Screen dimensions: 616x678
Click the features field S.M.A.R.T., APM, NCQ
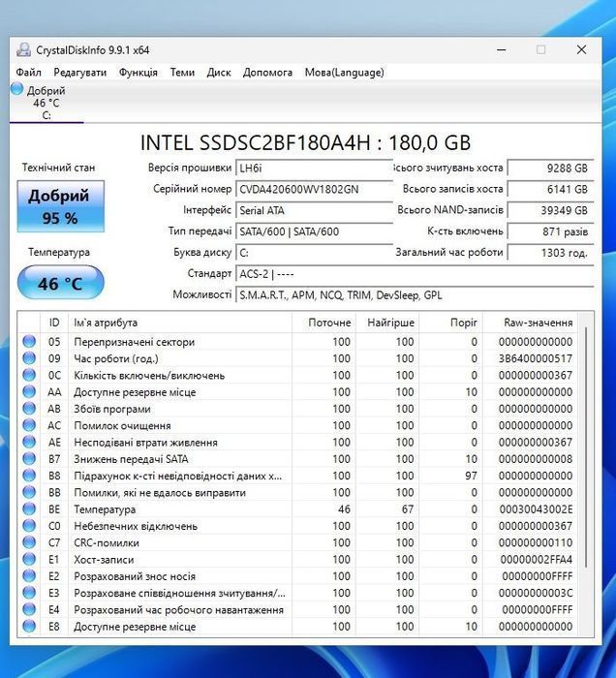[415, 294]
